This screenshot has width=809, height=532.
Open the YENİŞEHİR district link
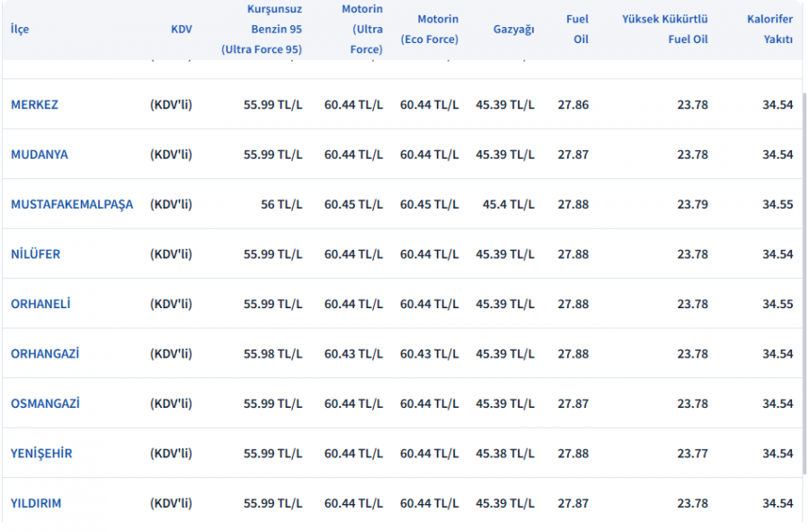pos(41,454)
